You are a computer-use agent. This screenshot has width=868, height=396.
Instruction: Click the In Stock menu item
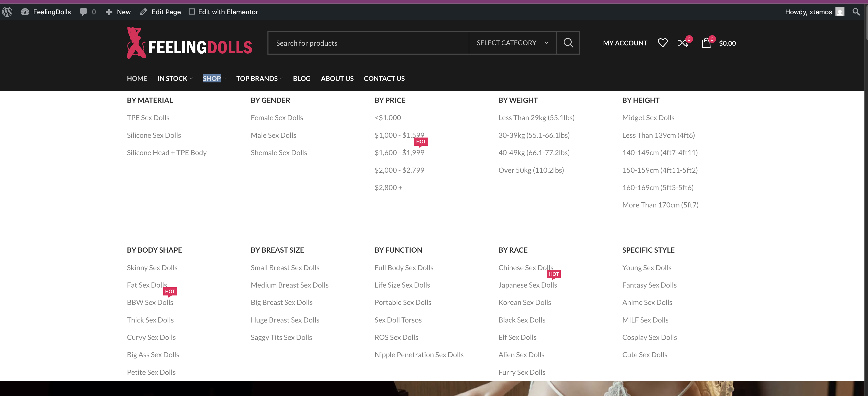point(172,78)
